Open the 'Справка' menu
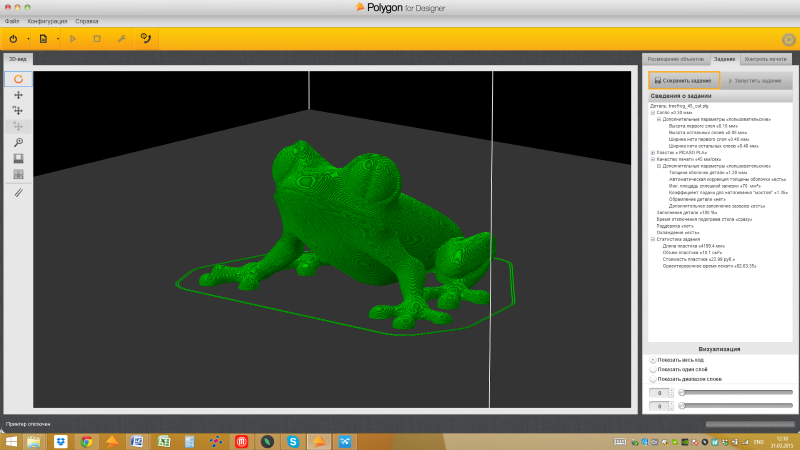Screen dimensions: 800x450 tap(87, 21)
